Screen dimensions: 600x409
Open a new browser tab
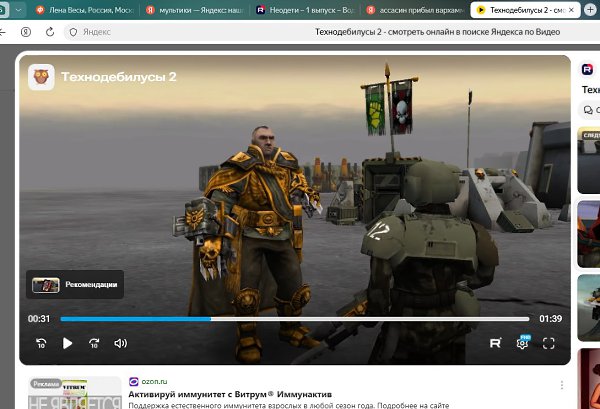point(591,10)
